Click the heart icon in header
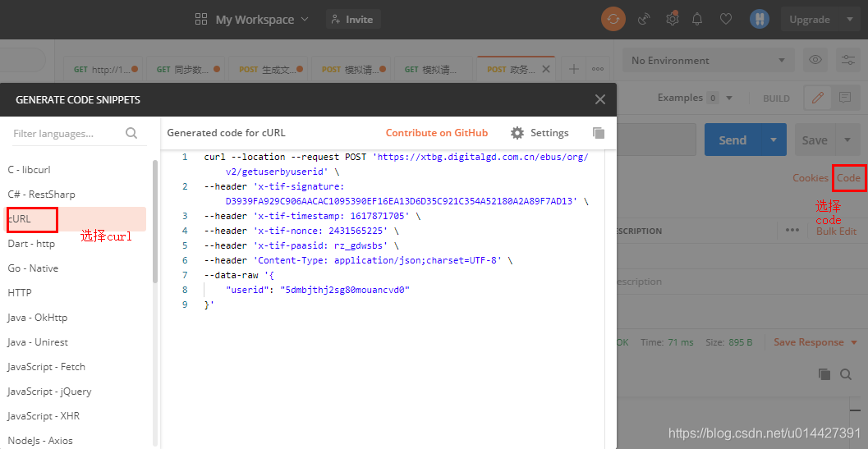The height and width of the screenshot is (449, 868). (x=726, y=20)
